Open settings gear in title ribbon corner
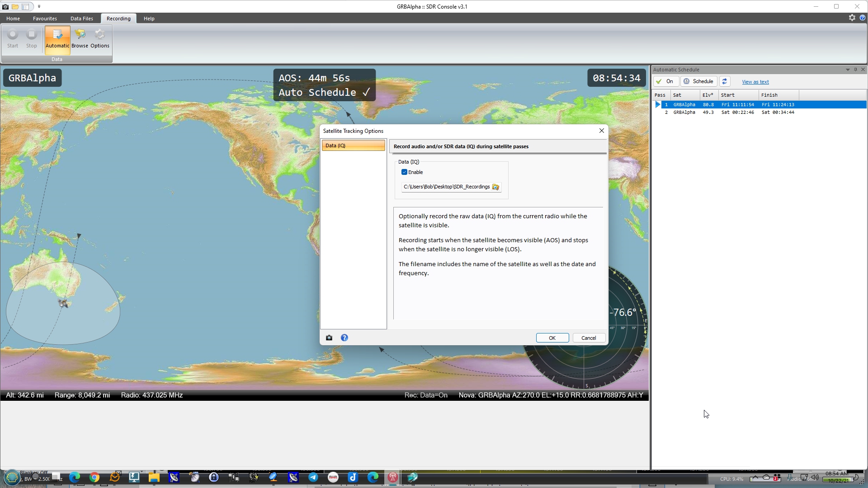The image size is (868, 488). tap(852, 18)
